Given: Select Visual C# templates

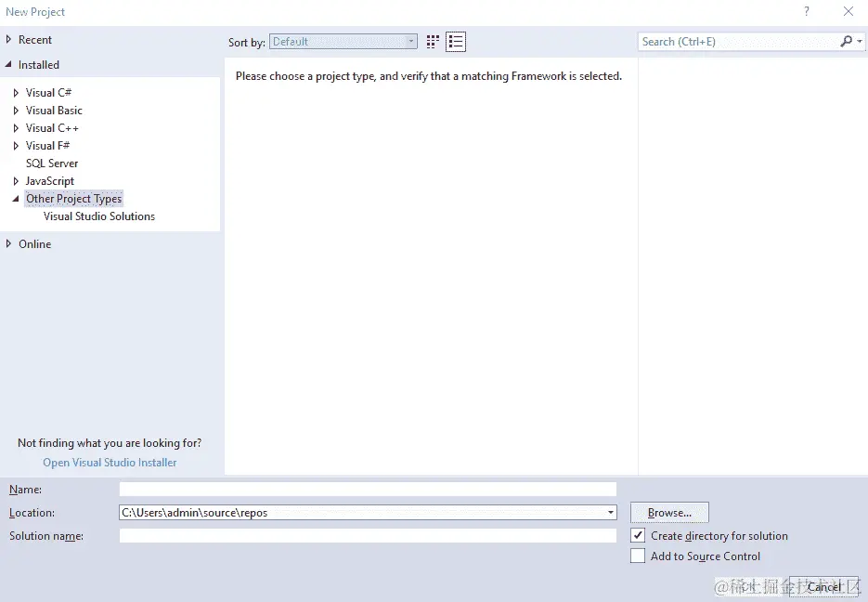Looking at the screenshot, I should pyautogui.click(x=48, y=93).
